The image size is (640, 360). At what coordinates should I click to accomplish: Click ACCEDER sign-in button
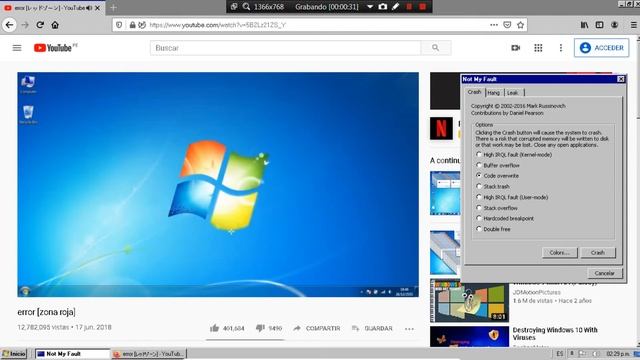click(x=602, y=48)
